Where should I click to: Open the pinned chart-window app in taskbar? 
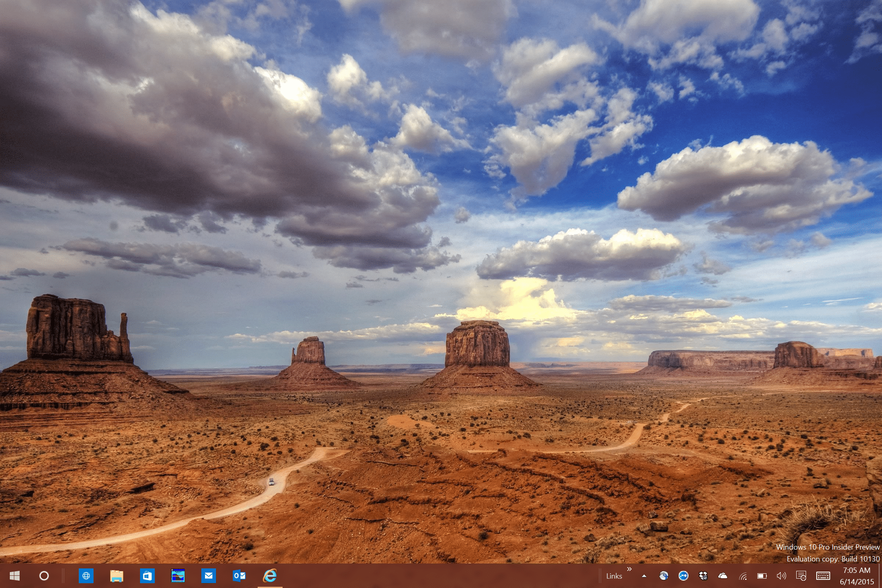click(178, 576)
